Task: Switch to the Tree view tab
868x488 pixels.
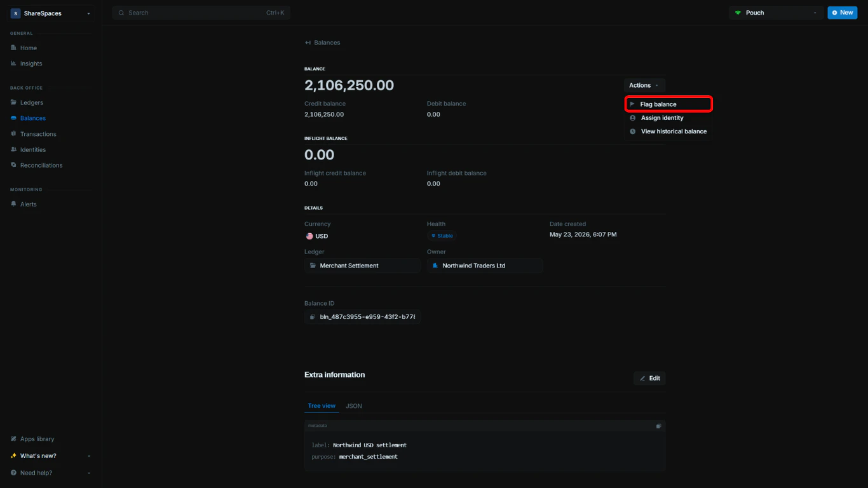Action: pyautogui.click(x=322, y=406)
